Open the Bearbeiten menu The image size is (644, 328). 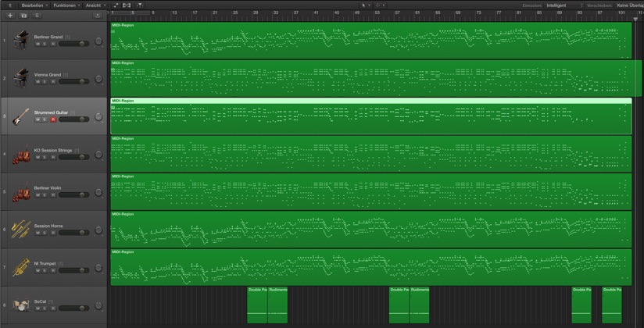point(34,5)
